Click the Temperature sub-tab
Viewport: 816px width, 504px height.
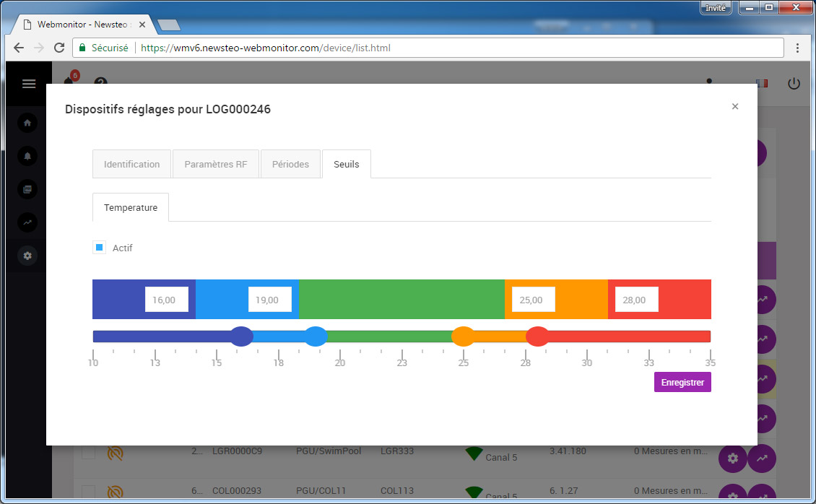(x=131, y=207)
